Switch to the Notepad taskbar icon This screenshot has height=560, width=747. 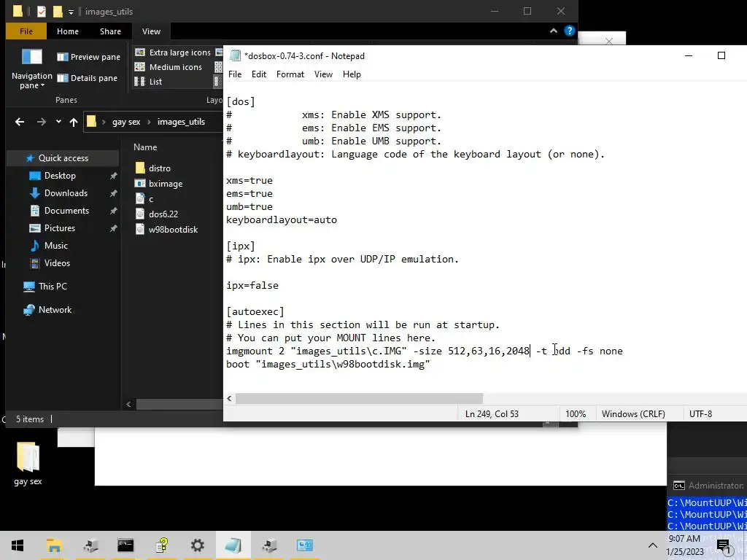pyautogui.click(x=233, y=545)
